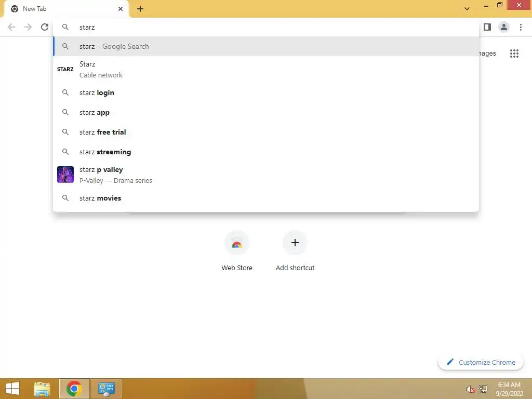Select the 'starz app' suggestion
532x399 pixels.
click(x=266, y=112)
